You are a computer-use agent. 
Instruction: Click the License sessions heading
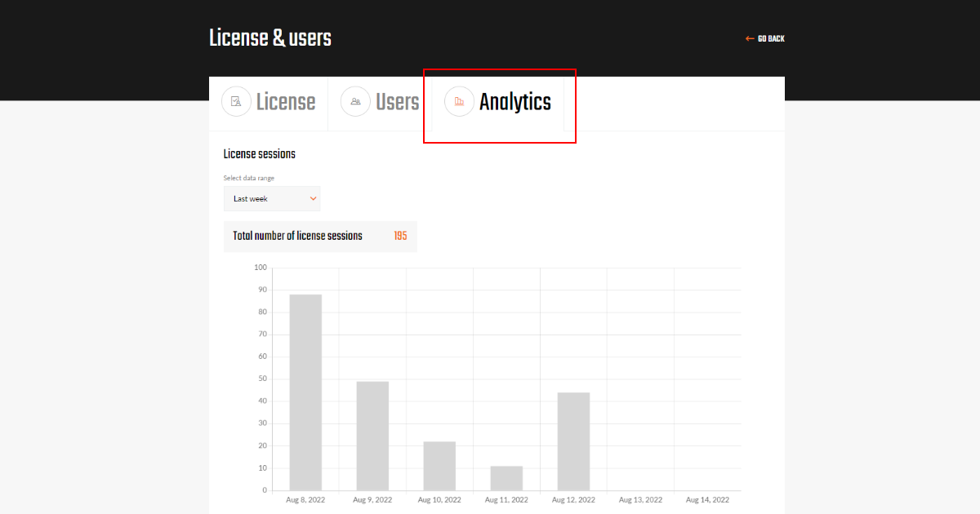click(x=261, y=153)
